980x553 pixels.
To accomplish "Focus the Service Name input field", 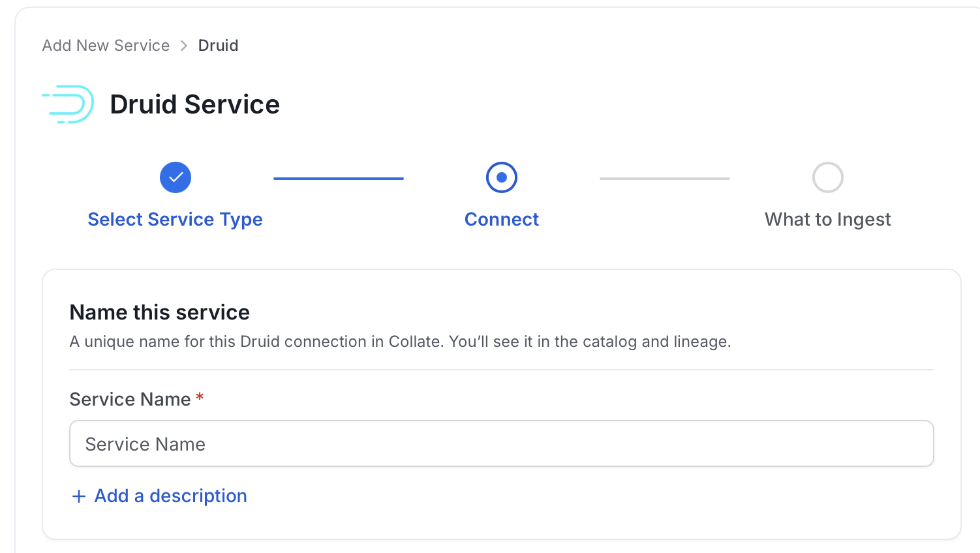I will [502, 443].
